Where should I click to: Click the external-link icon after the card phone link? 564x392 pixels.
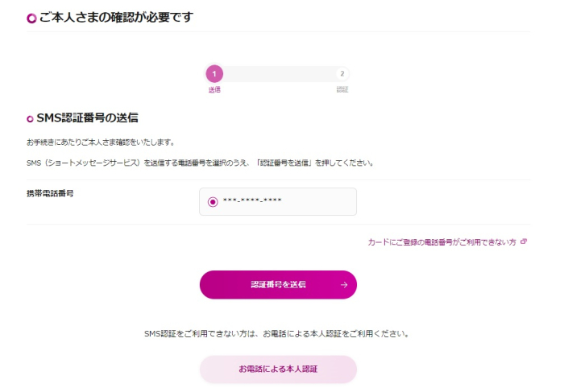coord(524,241)
